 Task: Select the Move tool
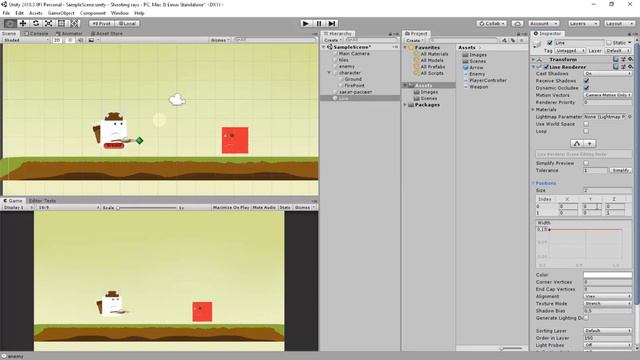coord(23,23)
